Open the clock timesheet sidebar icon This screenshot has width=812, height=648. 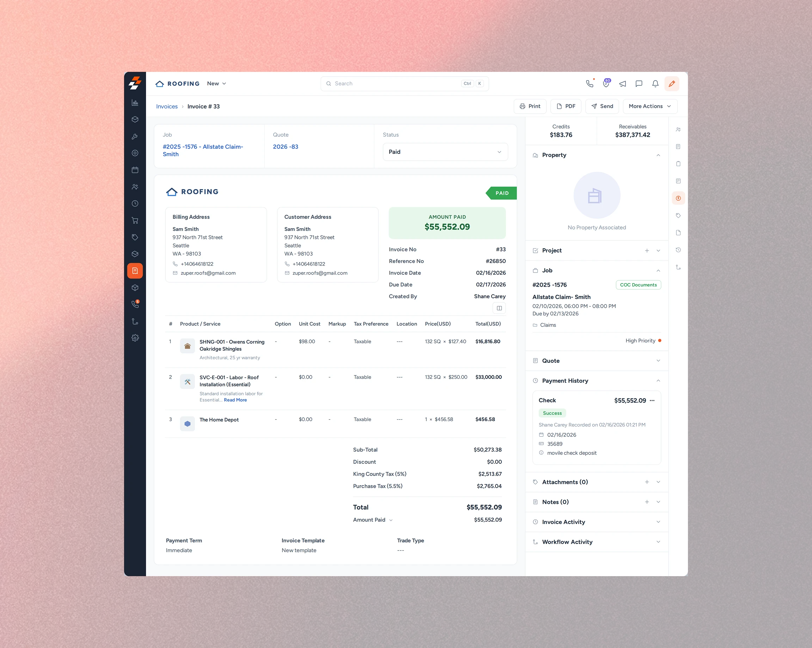(135, 204)
